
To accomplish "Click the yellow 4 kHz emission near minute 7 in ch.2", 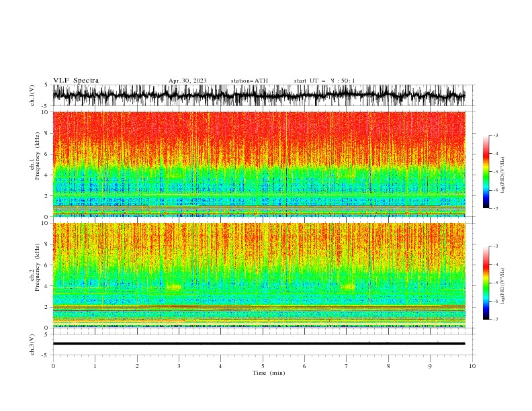I will (348, 287).
